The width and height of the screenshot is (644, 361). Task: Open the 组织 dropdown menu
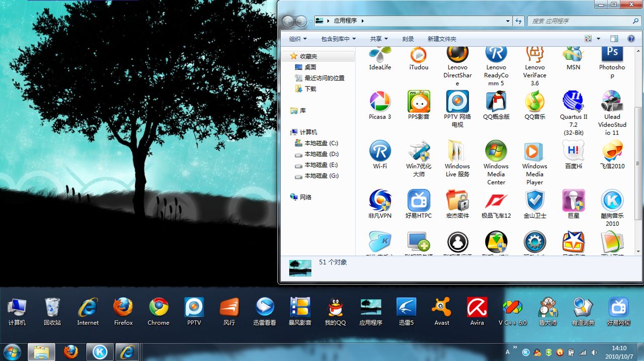pos(296,39)
